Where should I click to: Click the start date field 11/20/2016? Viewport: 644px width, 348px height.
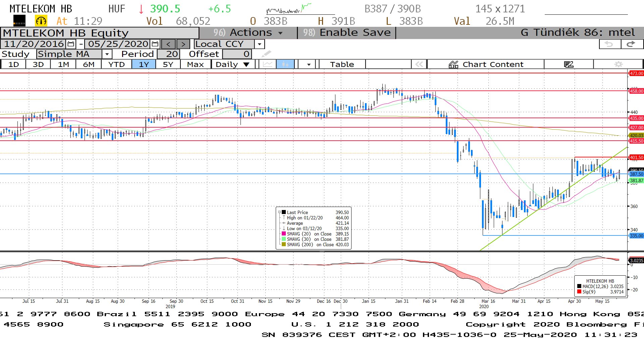pyautogui.click(x=34, y=44)
